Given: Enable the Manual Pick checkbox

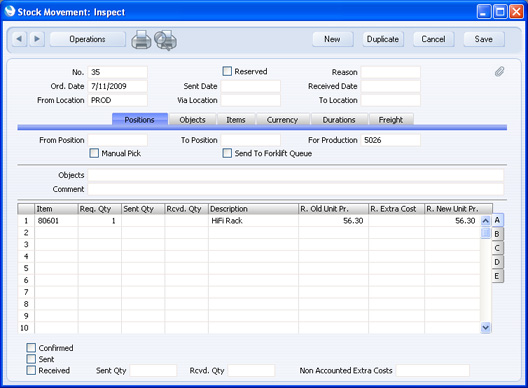Looking at the screenshot, I should [x=94, y=153].
